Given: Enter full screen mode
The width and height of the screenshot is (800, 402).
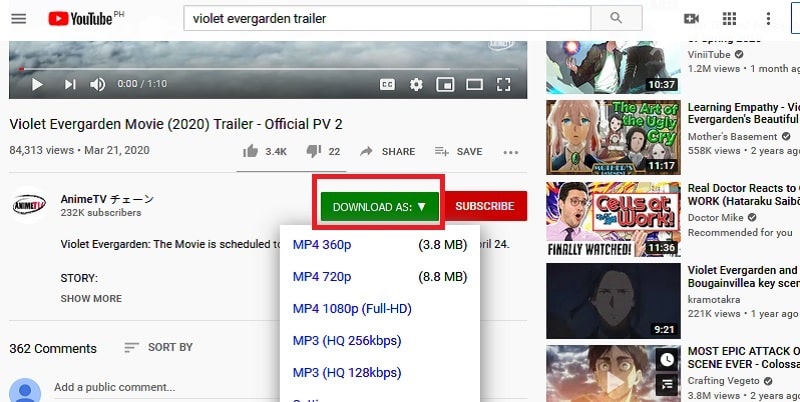Looking at the screenshot, I should 504,85.
